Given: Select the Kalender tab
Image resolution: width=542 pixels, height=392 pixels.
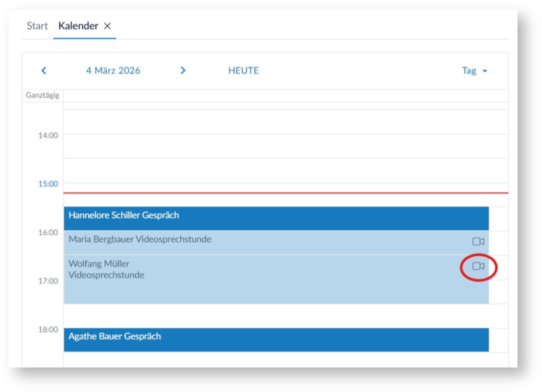Looking at the screenshot, I should tap(78, 26).
